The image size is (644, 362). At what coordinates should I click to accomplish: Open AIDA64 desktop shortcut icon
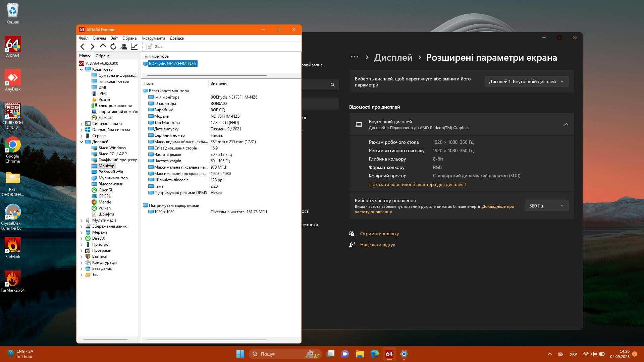pos(13,47)
